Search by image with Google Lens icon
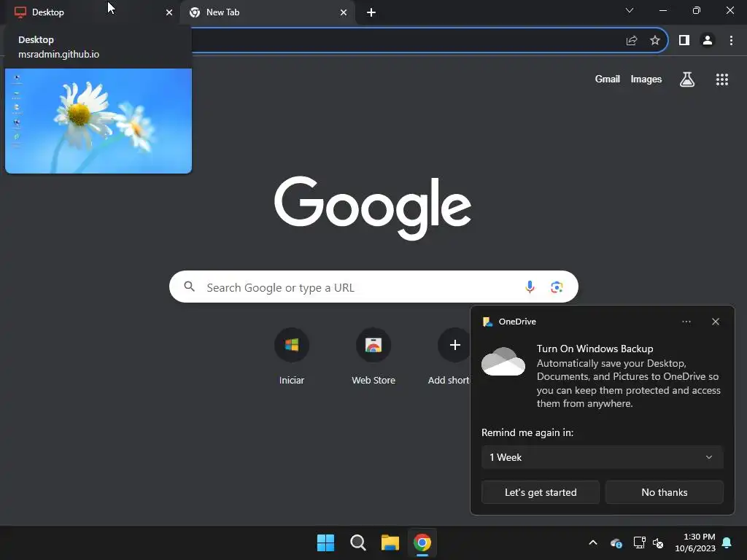The width and height of the screenshot is (747, 560). coord(557,287)
